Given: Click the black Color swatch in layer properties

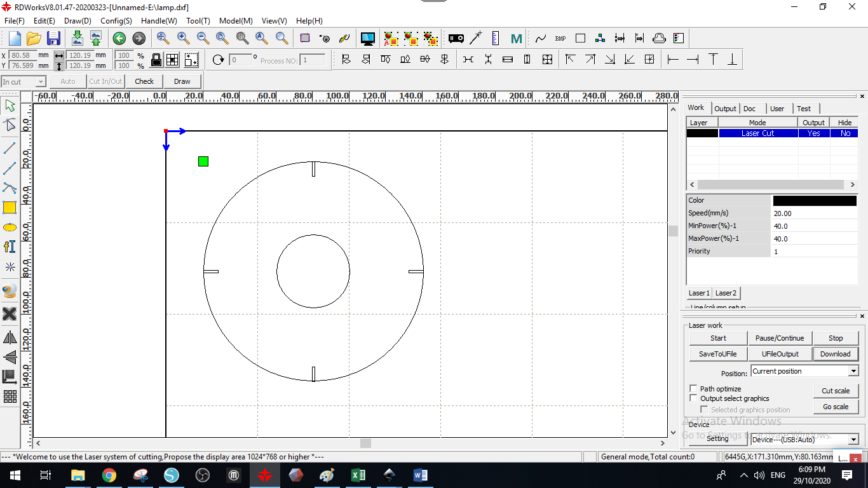Looking at the screenshot, I should coord(815,201).
